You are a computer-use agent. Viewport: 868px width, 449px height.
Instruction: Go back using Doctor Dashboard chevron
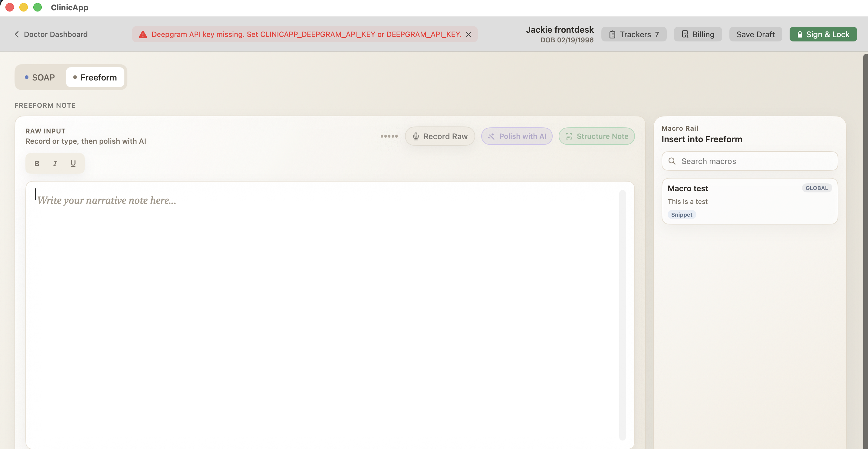coord(17,34)
